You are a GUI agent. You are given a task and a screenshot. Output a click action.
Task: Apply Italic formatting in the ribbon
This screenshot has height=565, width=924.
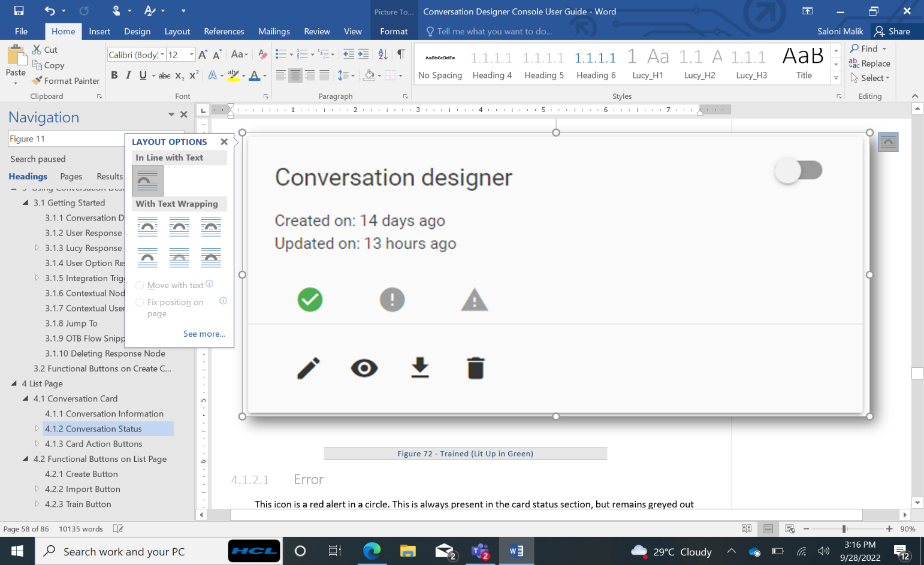click(x=128, y=75)
